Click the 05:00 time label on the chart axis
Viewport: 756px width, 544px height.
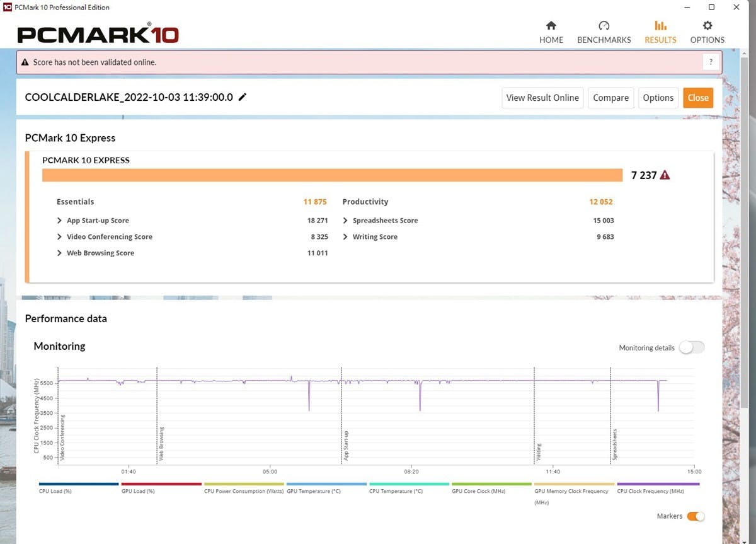270,472
